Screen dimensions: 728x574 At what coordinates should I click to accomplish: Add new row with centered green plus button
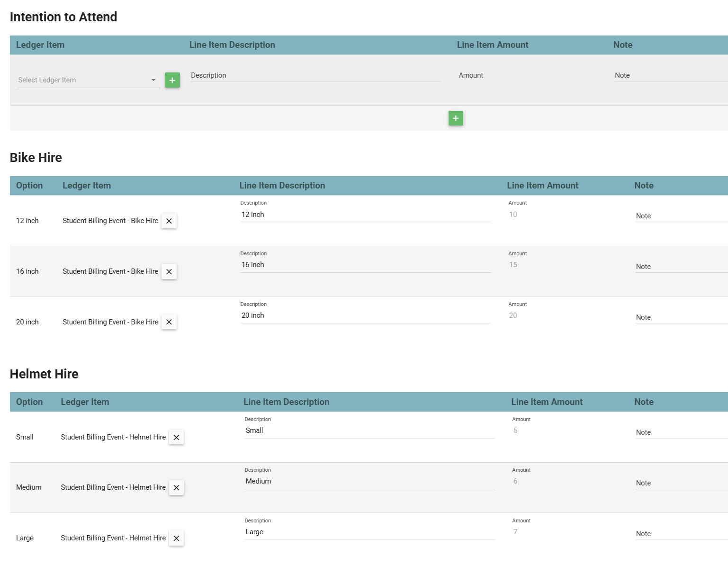click(456, 118)
